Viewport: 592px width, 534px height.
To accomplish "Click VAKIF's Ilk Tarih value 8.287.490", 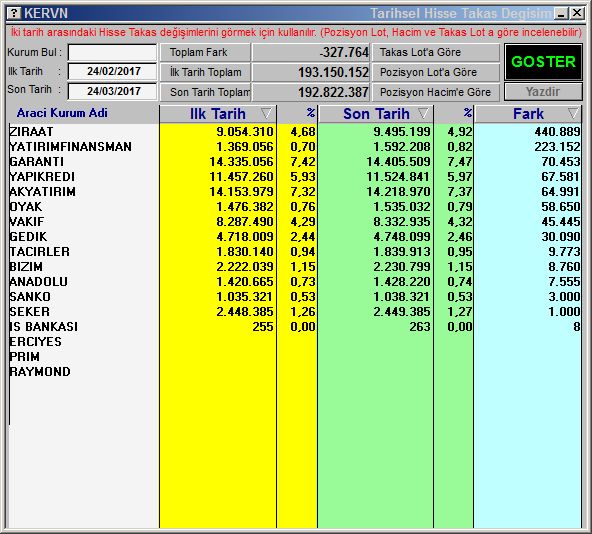I will (x=245, y=222).
